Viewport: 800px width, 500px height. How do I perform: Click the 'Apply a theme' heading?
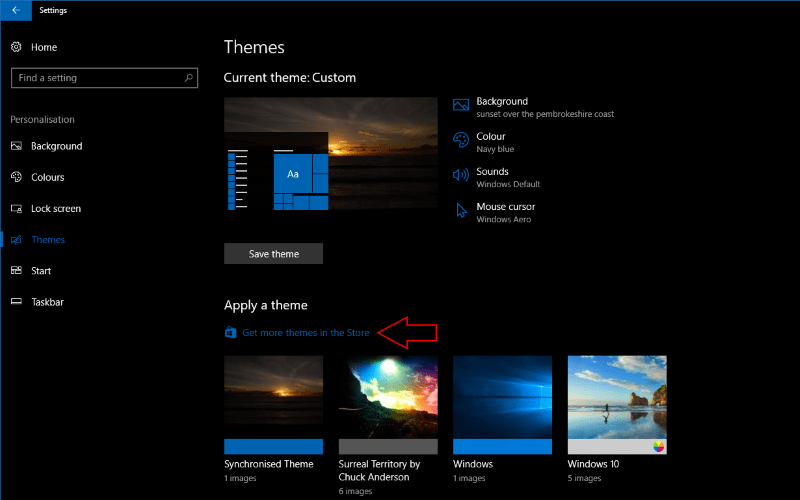(266, 305)
